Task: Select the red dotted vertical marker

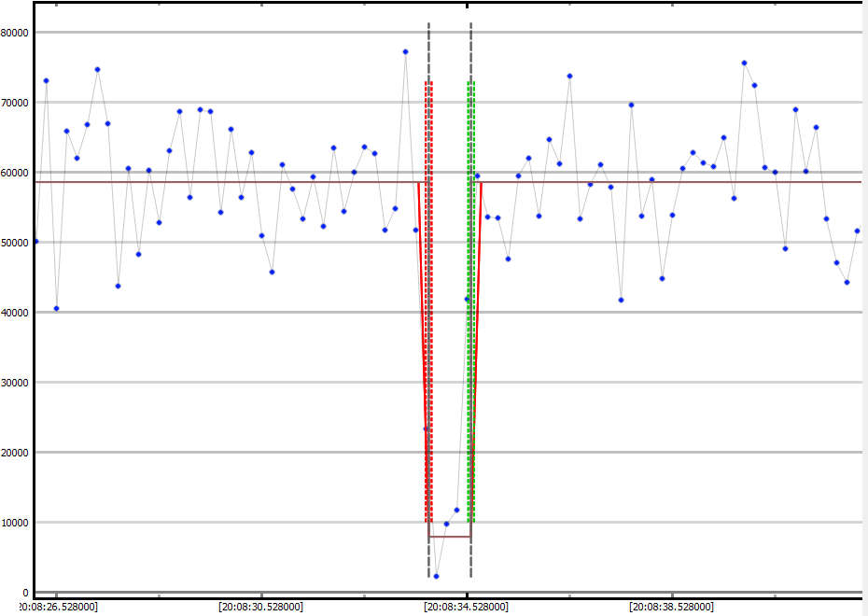Action: [429, 280]
